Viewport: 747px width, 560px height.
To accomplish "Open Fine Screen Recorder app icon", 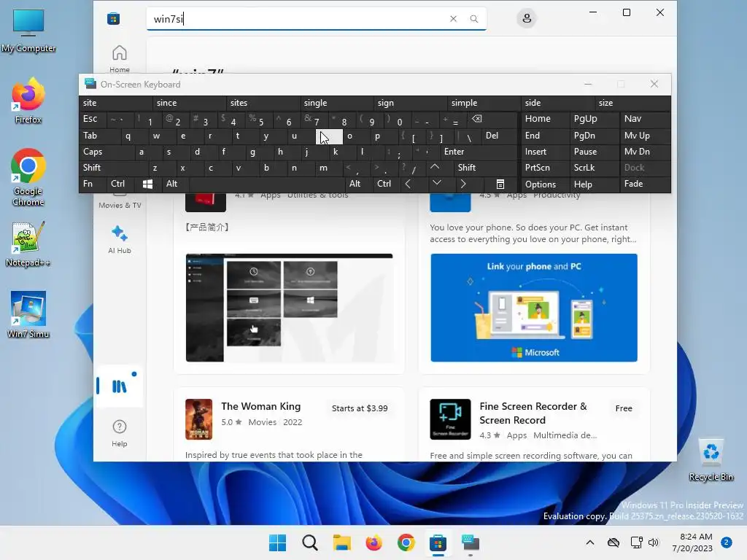I will click(450, 419).
